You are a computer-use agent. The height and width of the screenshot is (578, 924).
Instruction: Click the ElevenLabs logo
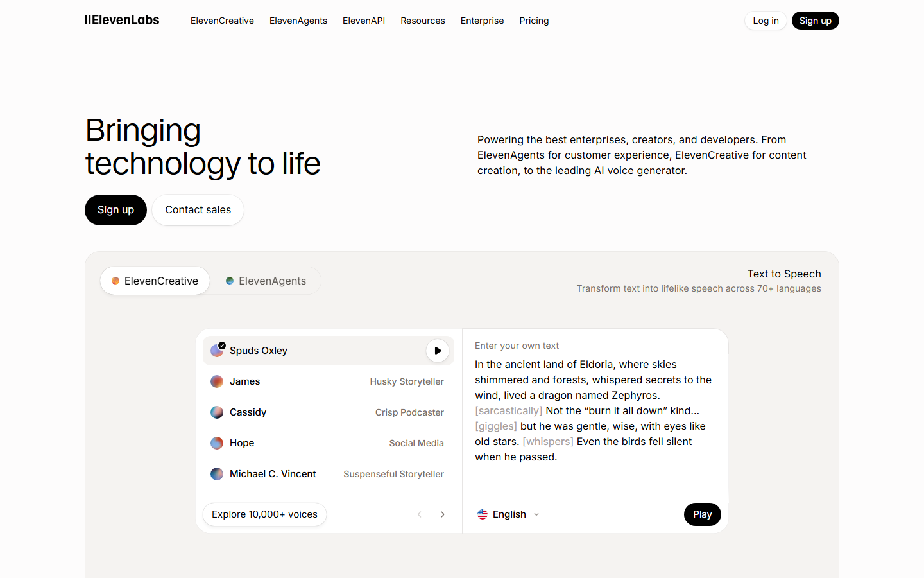point(121,20)
